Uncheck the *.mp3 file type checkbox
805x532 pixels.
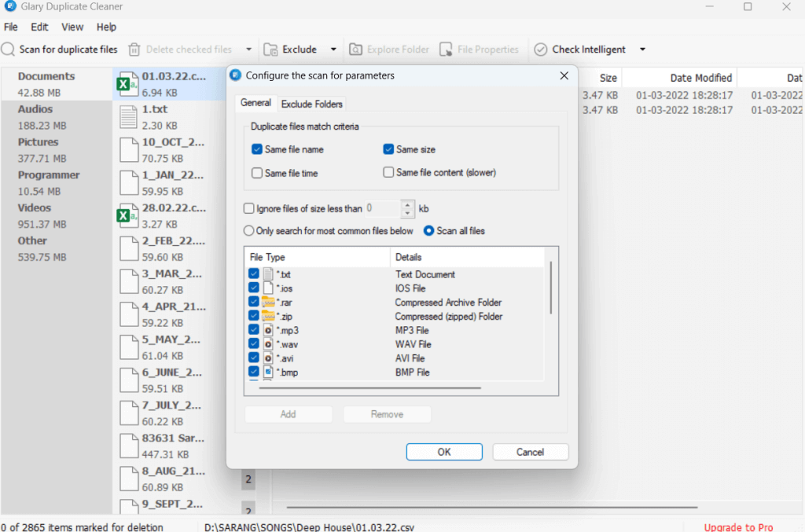tap(254, 330)
